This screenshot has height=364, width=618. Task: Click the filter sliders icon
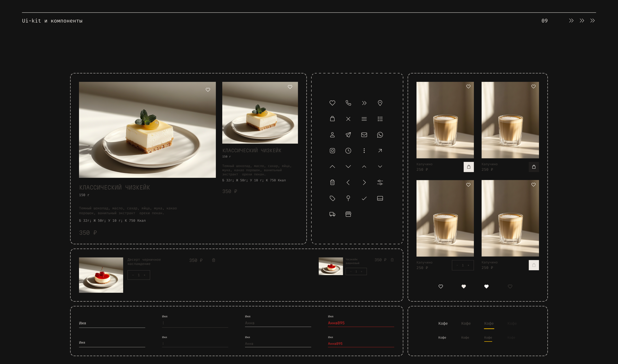click(x=380, y=182)
